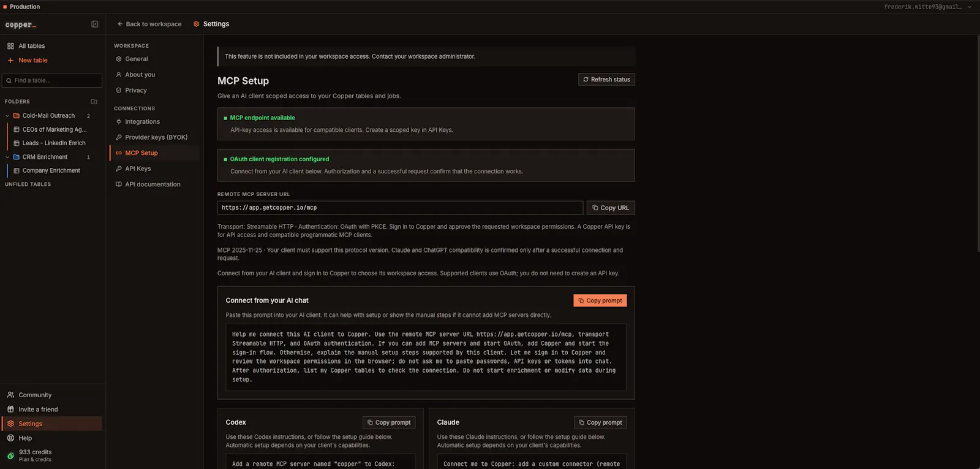Click the credits coin icon

[10, 456]
